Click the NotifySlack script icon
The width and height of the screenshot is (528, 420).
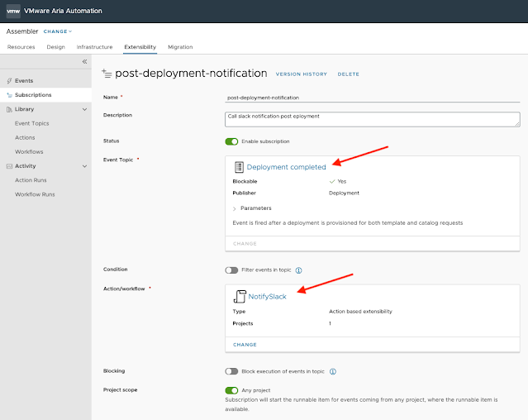pyautogui.click(x=240, y=296)
